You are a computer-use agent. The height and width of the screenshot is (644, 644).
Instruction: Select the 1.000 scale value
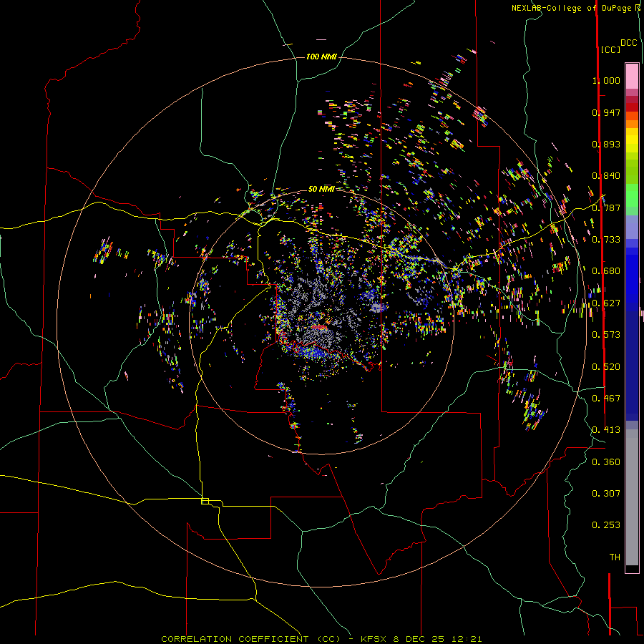click(x=606, y=80)
